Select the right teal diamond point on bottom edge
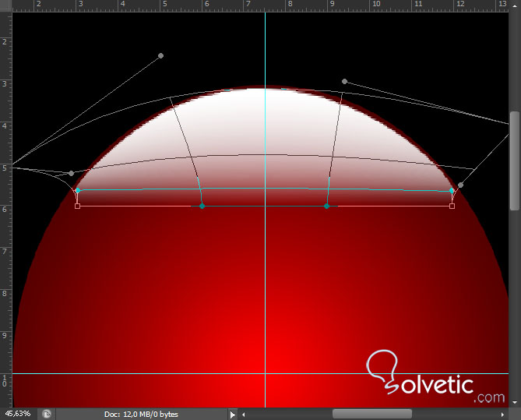This screenshot has height=420, width=521. [x=326, y=206]
